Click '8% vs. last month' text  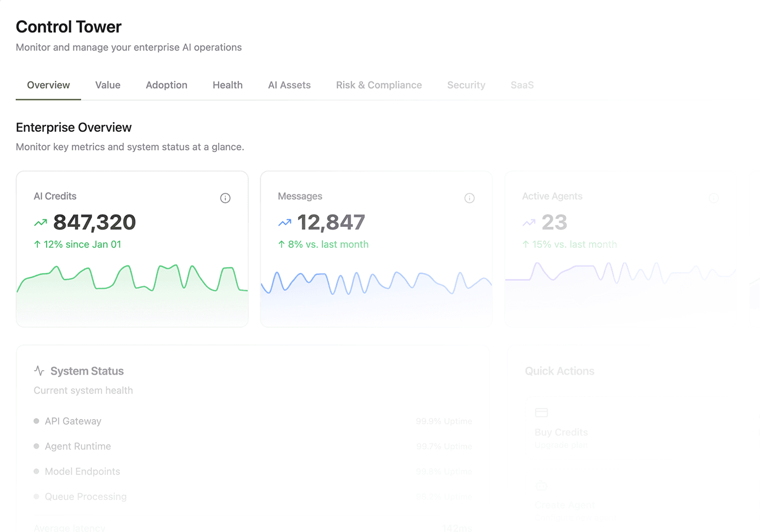click(x=328, y=244)
